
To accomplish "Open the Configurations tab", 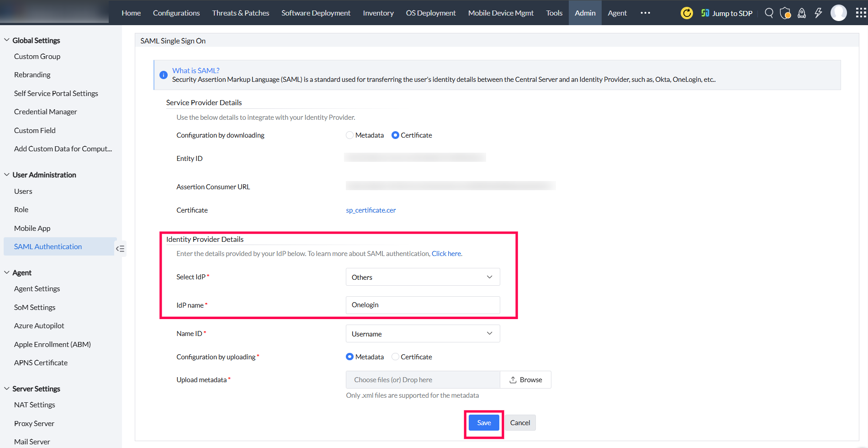I will (x=176, y=13).
